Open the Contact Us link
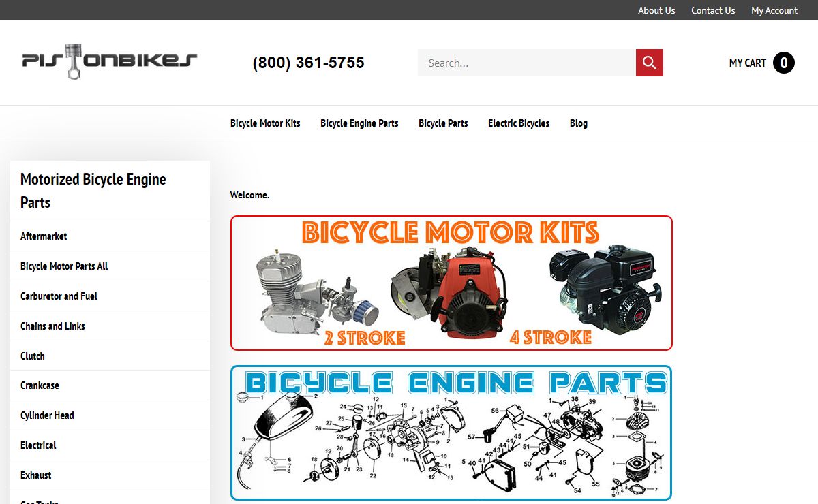Screen dimensions: 818x504 pos(713,10)
